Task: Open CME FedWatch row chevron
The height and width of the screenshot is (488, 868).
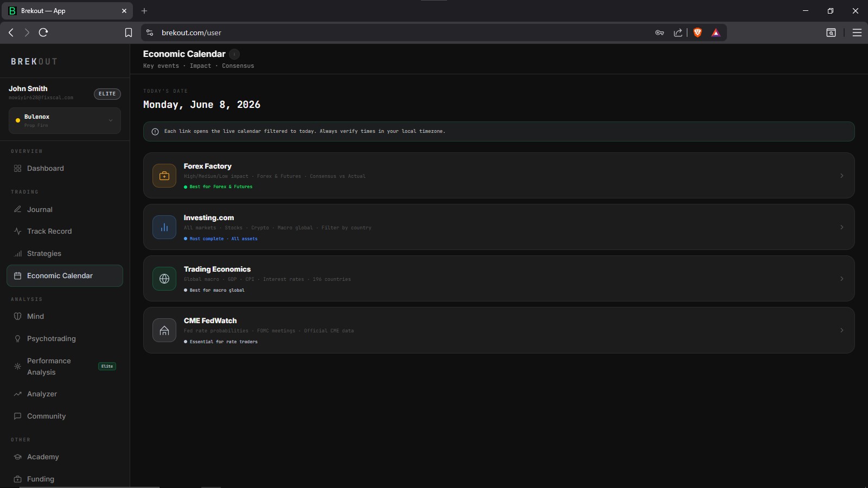Action: pyautogui.click(x=842, y=330)
